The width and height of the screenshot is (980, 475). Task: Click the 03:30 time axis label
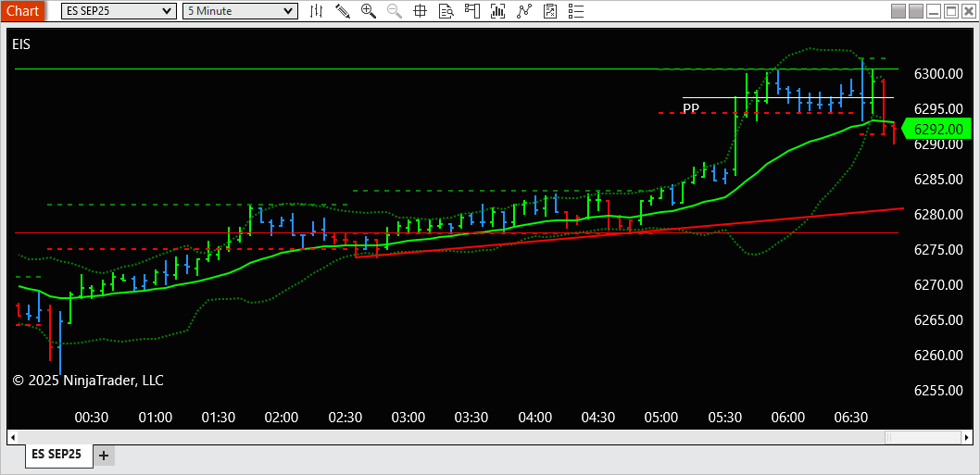(471, 417)
